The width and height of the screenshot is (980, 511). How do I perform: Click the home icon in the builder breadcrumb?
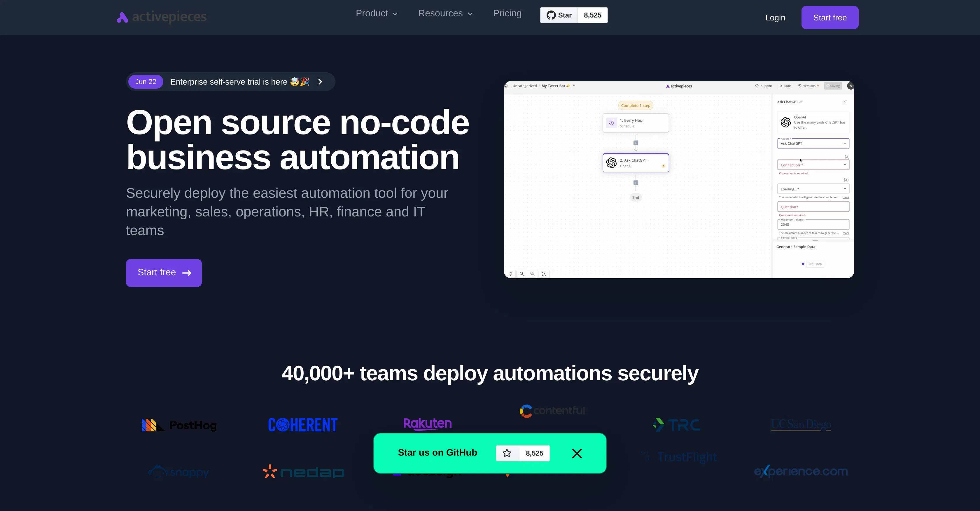coord(506,86)
